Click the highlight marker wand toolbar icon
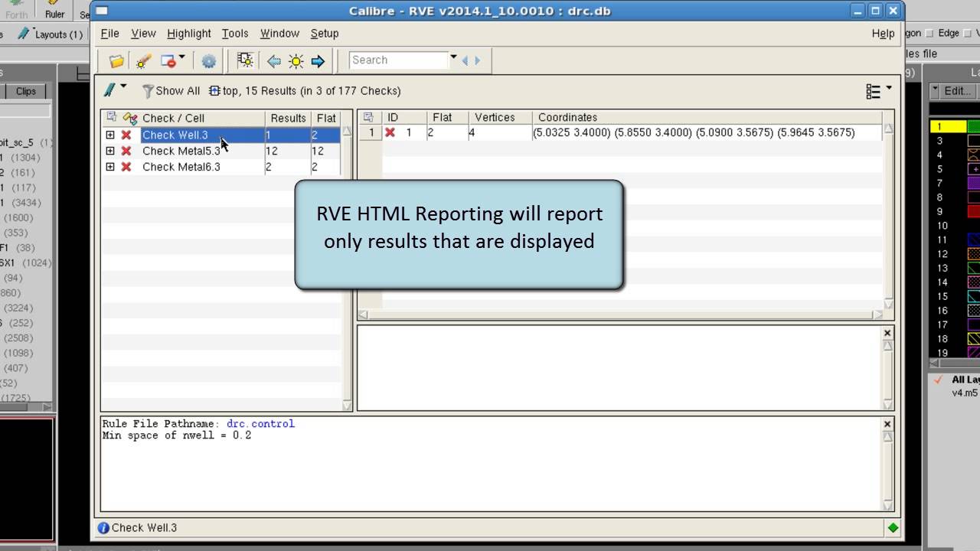This screenshot has height=551, width=980. coord(144,60)
